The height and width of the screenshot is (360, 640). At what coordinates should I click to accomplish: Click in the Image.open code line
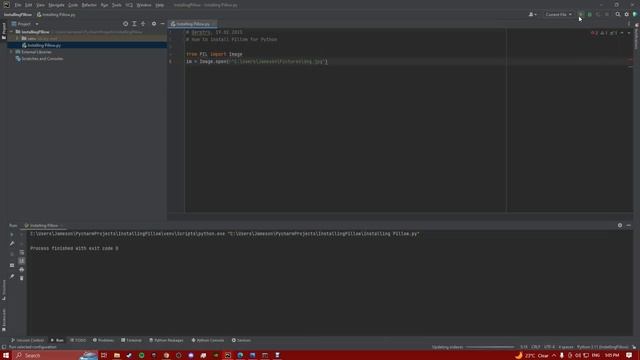click(257, 61)
